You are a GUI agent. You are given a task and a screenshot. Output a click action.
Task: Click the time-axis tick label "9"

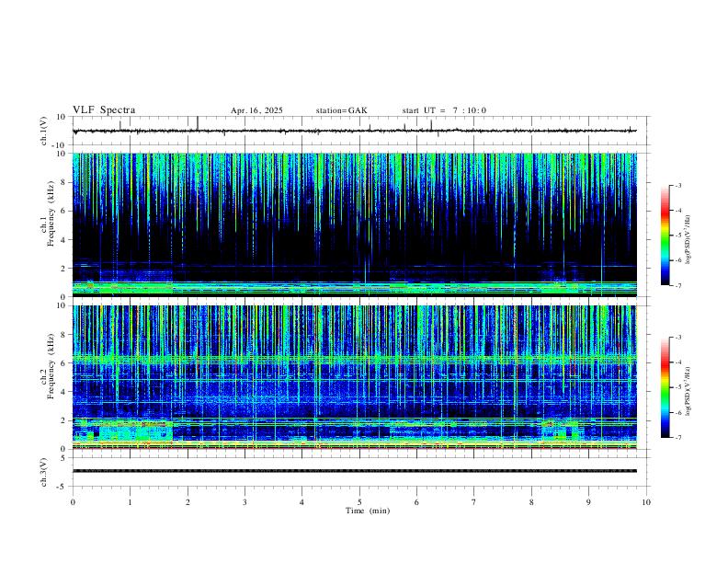(x=588, y=502)
